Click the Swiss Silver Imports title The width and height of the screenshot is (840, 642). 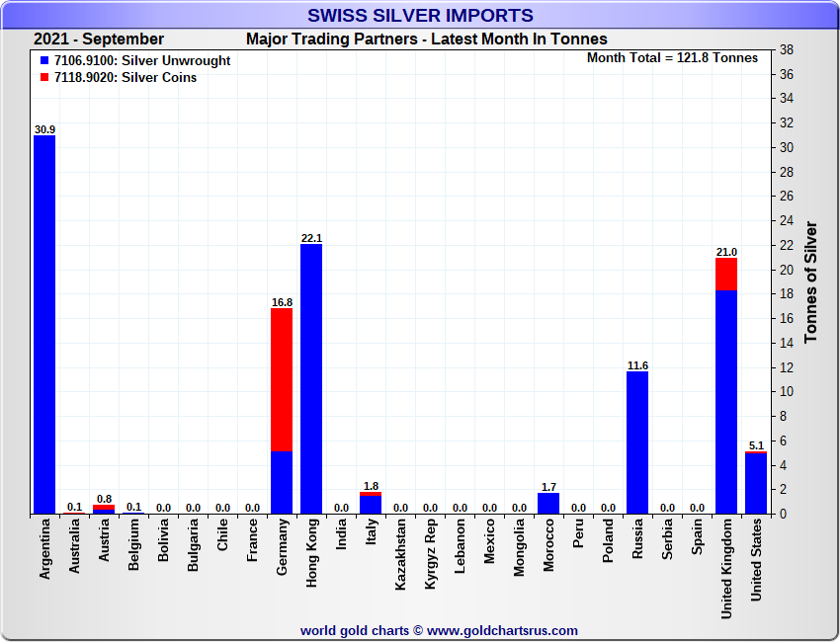pos(420,16)
